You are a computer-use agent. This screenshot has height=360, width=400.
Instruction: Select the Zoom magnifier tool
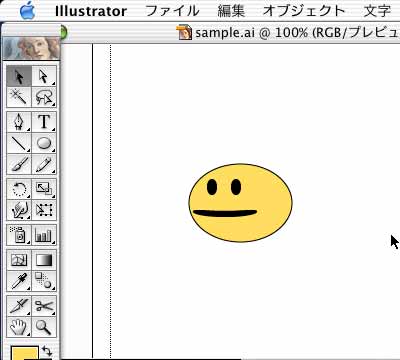44,327
